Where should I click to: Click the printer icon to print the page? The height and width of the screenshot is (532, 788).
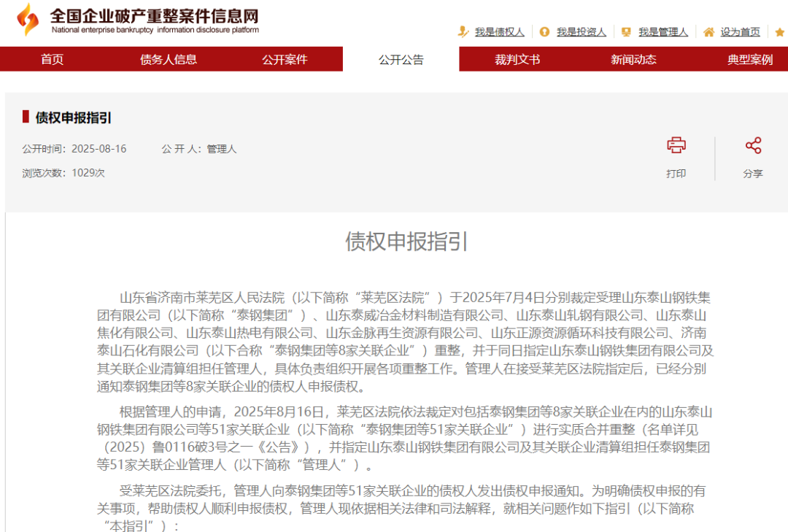[676, 145]
